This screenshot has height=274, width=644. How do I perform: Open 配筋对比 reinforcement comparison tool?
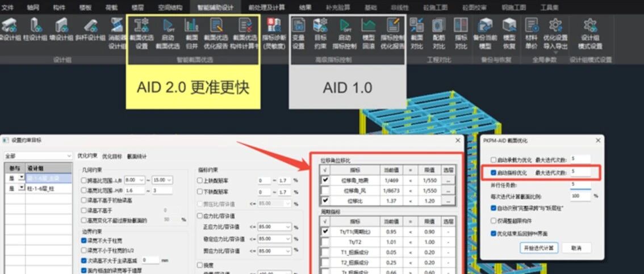pyautogui.click(x=439, y=33)
